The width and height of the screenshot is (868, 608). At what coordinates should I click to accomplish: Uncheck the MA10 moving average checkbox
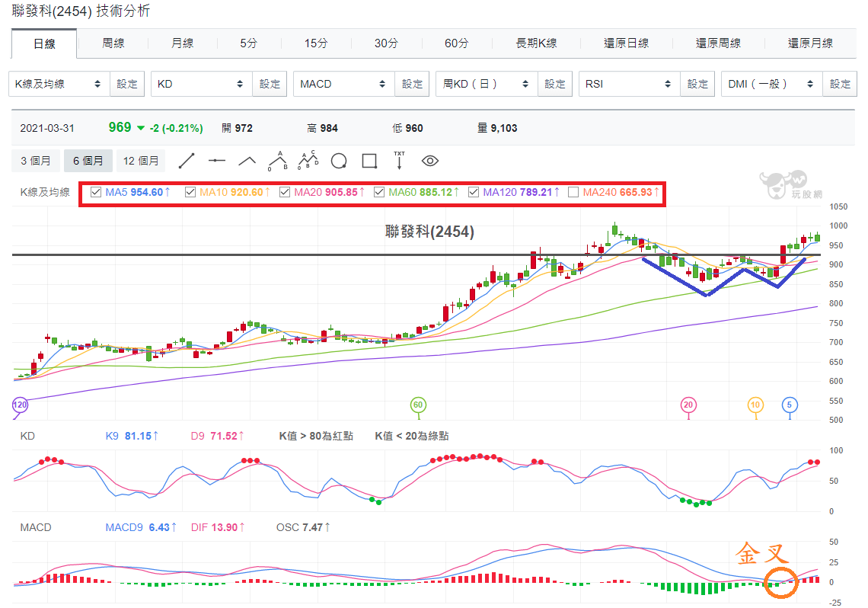pyautogui.click(x=190, y=192)
